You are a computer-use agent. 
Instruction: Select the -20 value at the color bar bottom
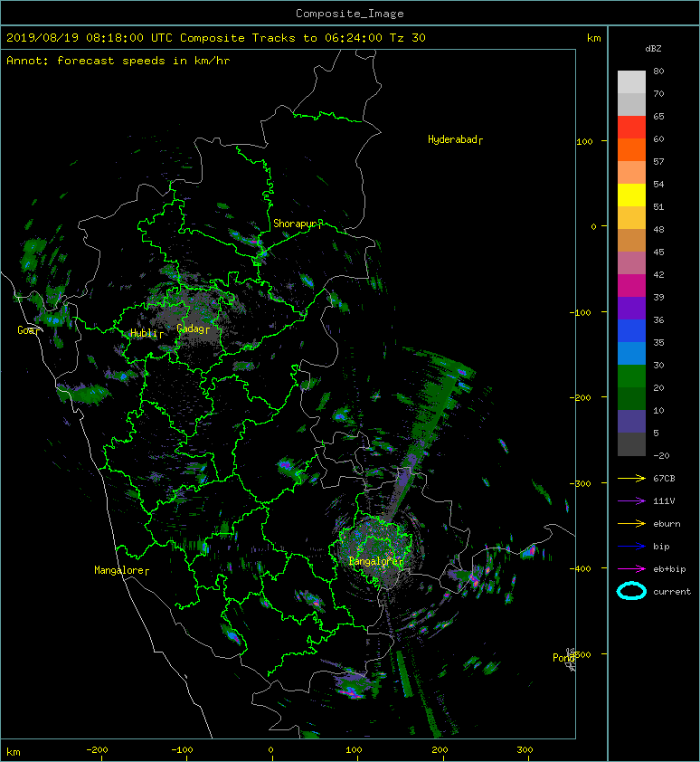pos(661,456)
